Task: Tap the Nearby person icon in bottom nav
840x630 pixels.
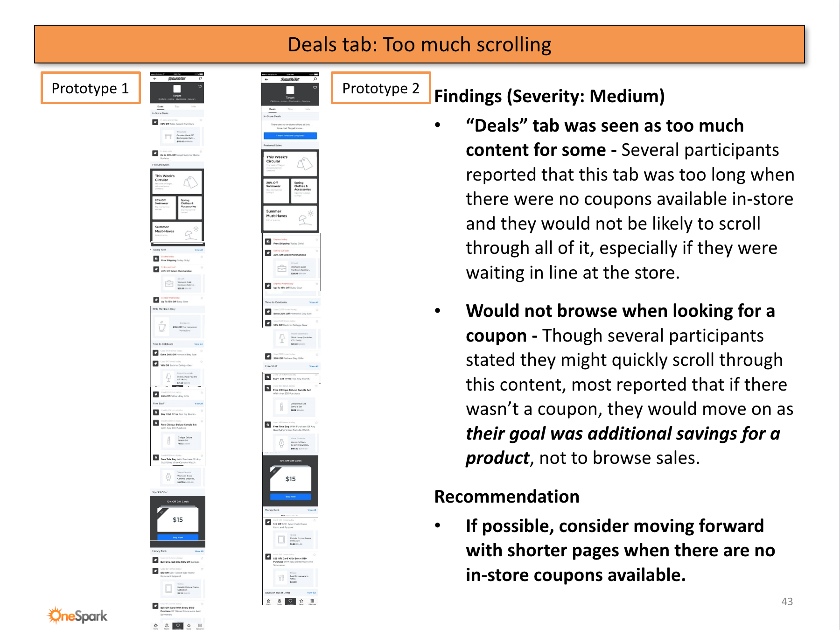Action: (x=167, y=624)
